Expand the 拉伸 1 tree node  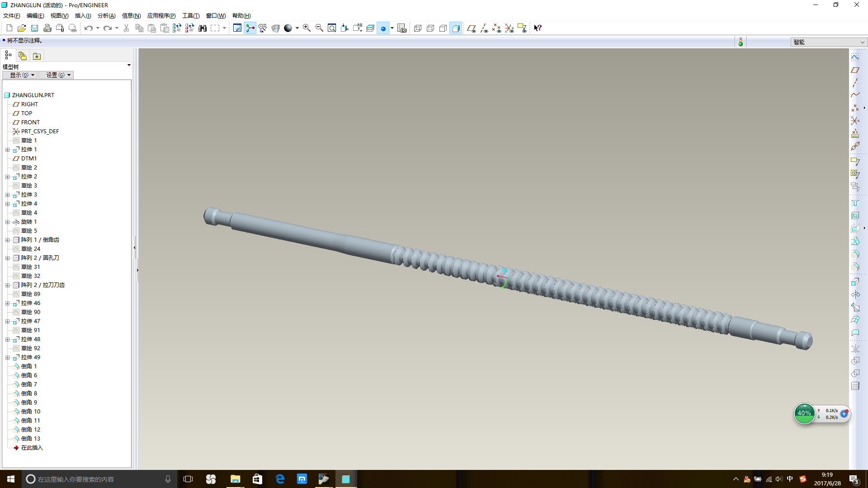[7, 150]
